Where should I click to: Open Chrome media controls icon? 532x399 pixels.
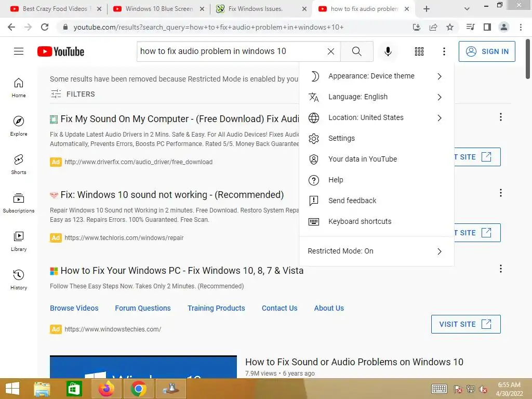pyautogui.click(x=470, y=27)
